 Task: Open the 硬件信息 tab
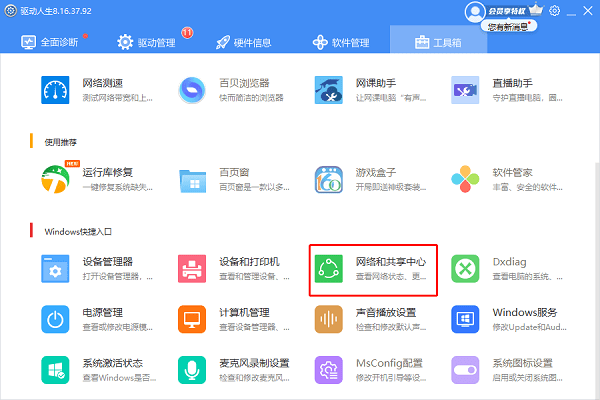coord(244,42)
